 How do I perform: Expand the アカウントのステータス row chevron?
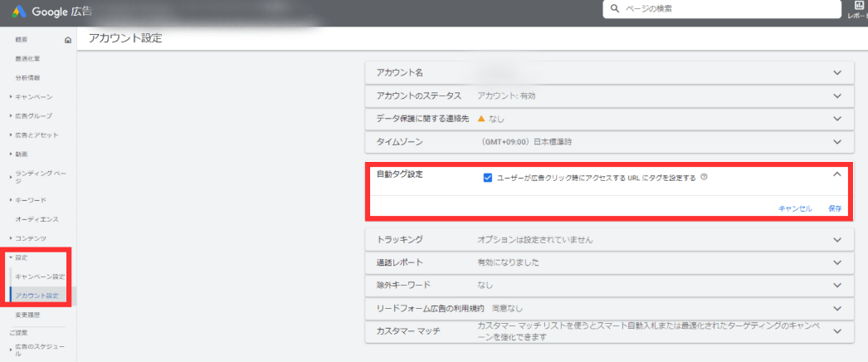837,95
